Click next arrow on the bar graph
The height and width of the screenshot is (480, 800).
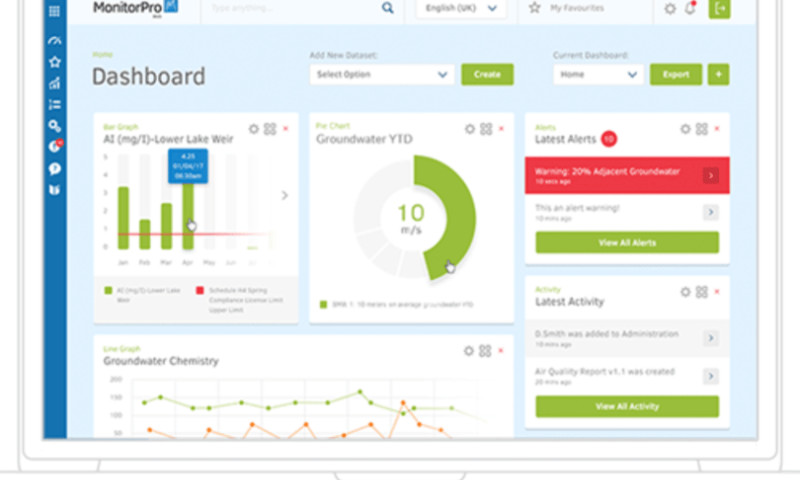click(x=285, y=195)
